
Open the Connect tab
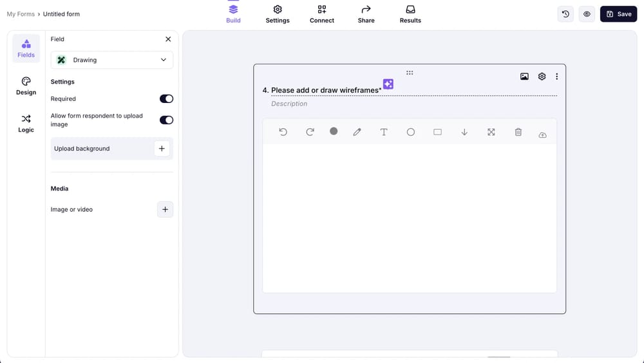pyautogui.click(x=322, y=14)
